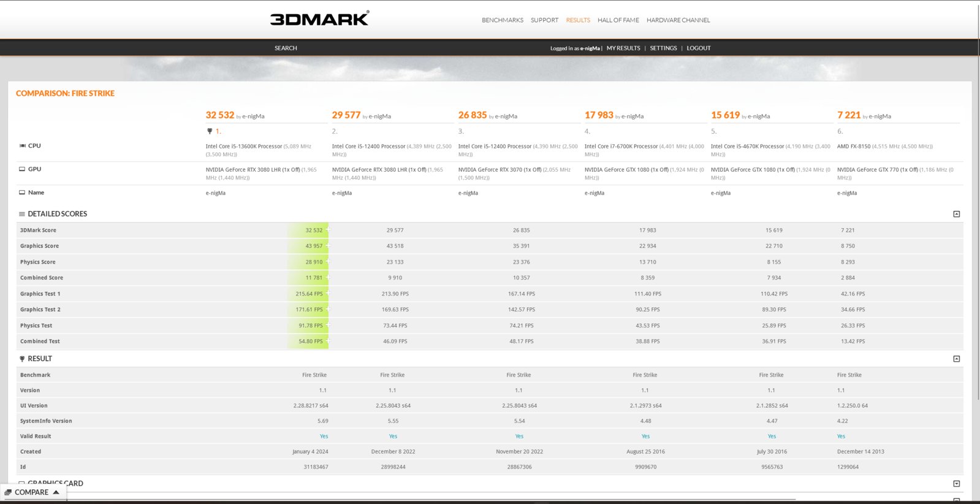Click the Logout link
This screenshot has height=504, width=980.
click(x=699, y=48)
